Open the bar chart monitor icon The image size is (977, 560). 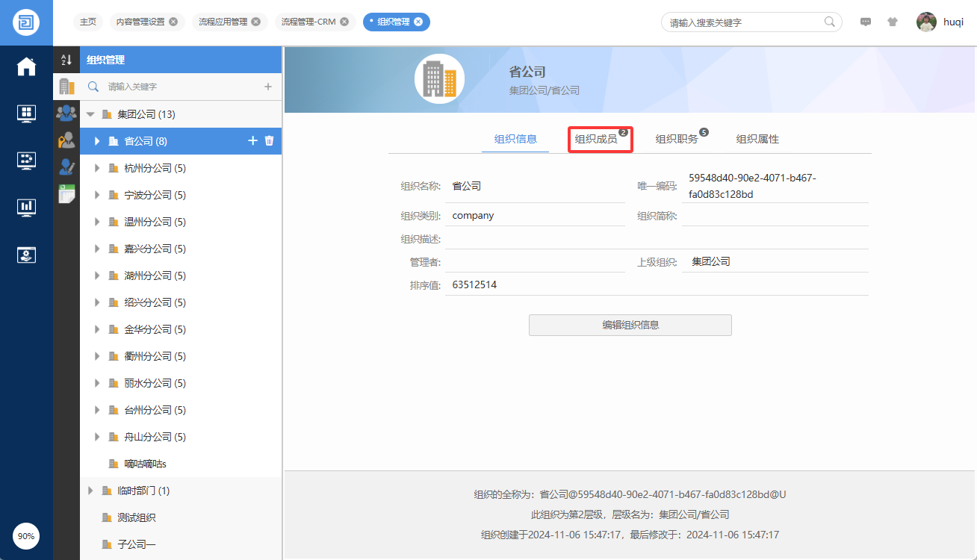pos(26,207)
